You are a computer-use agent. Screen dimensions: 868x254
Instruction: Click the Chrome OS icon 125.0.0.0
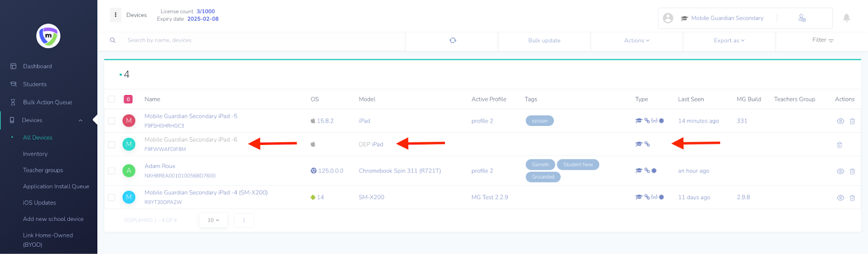pyautogui.click(x=313, y=170)
